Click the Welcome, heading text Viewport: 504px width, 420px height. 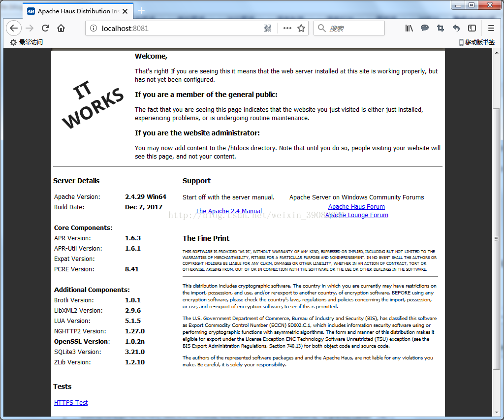click(x=151, y=56)
